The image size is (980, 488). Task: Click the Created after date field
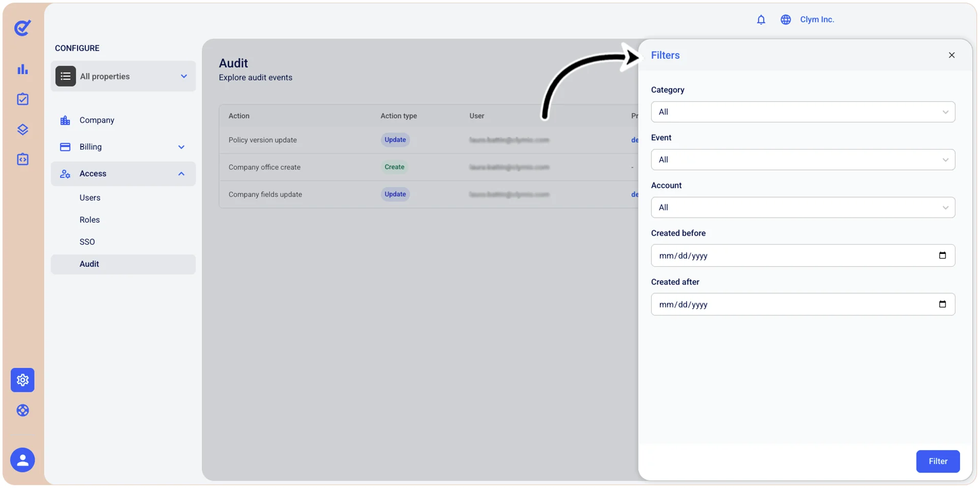coord(803,304)
